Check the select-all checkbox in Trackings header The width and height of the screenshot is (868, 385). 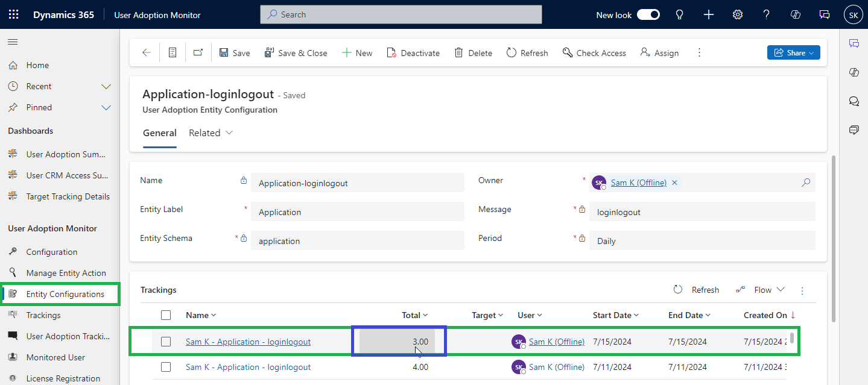tap(166, 315)
